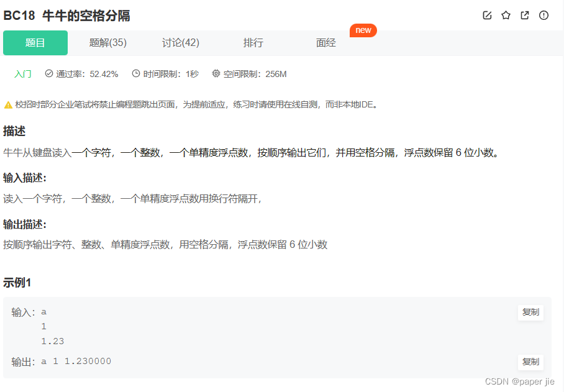
Task: Click the output description line 按顺序输出字符
Action: pos(165,245)
